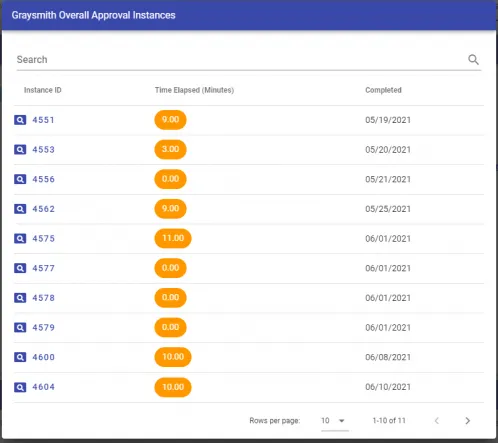Viewport: 498px width, 443px height.
Task: Inspect instance 4562 using its magnifier icon
Action: point(20,209)
